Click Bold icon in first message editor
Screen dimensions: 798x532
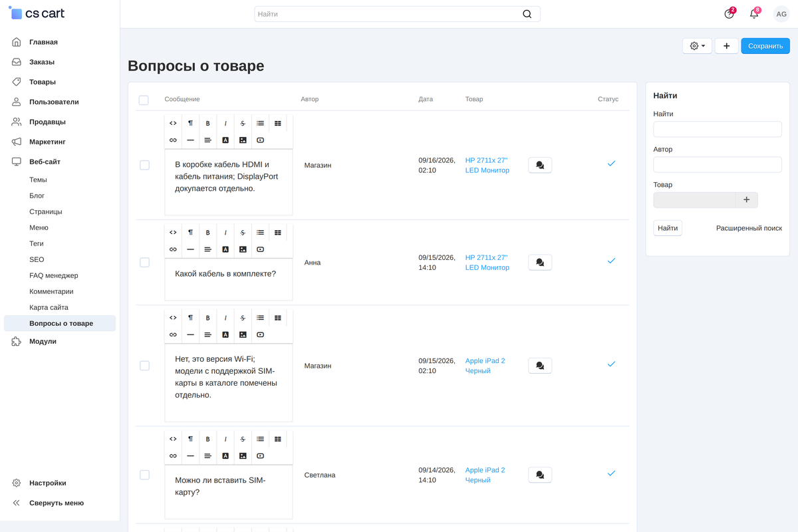207,123
